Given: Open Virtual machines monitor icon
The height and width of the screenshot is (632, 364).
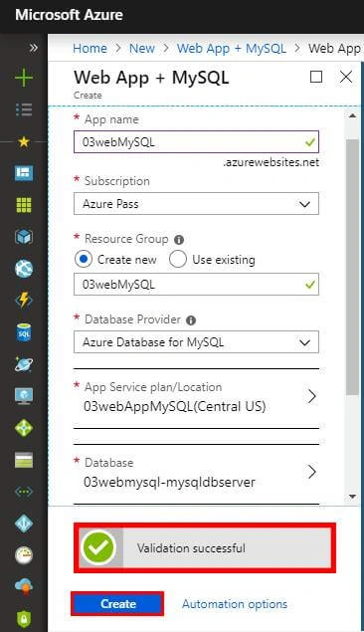Looking at the screenshot, I should (24, 396).
